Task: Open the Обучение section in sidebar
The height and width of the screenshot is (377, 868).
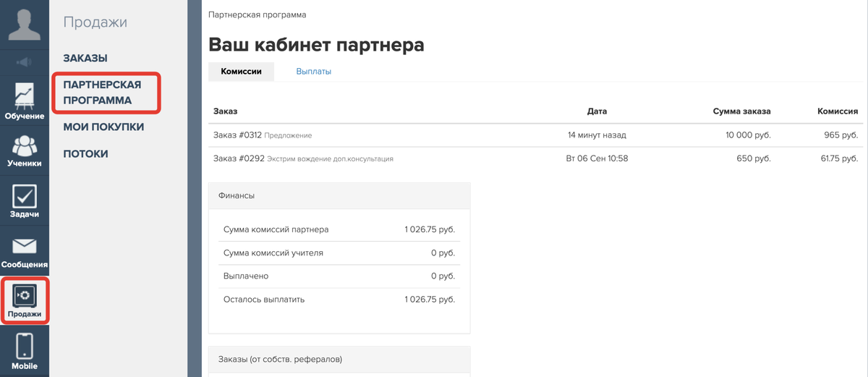Action: 25,101
